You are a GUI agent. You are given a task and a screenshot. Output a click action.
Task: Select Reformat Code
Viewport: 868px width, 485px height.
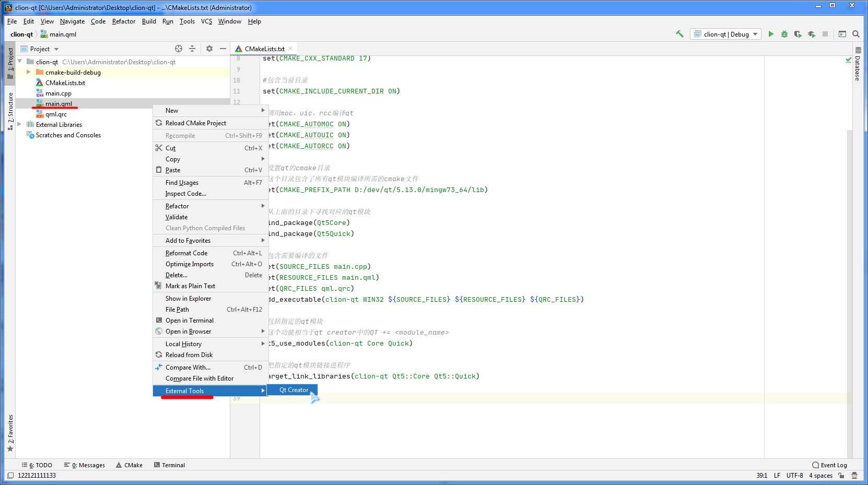pyautogui.click(x=210, y=253)
